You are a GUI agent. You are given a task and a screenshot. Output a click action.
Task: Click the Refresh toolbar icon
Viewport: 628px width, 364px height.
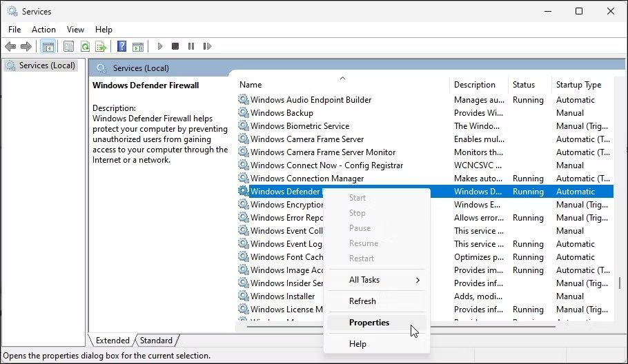tap(85, 46)
